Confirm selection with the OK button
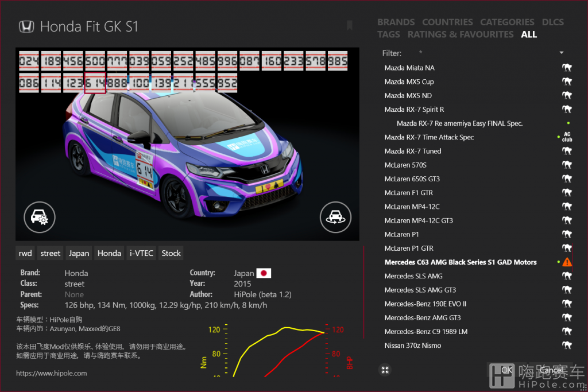The height and width of the screenshot is (392, 588). pos(506,370)
